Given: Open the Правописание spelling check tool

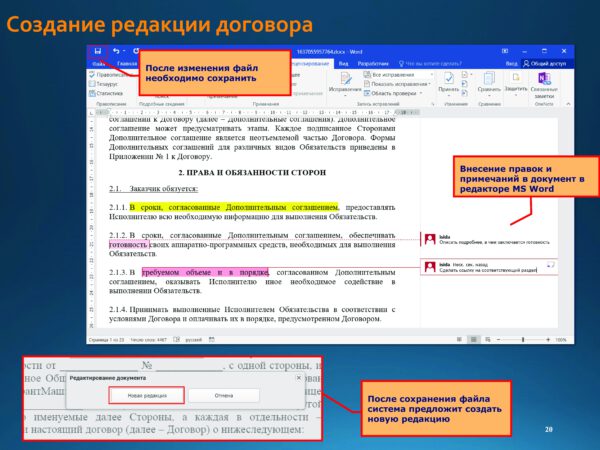Looking at the screenshot, I should tap(112, 74).
